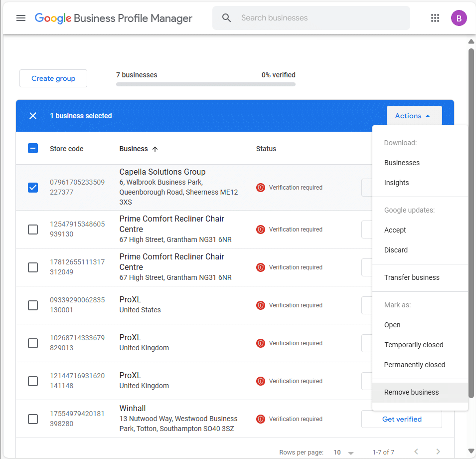Mark as Permanently closed
The image size is (476, 459).
coord(414,365)
